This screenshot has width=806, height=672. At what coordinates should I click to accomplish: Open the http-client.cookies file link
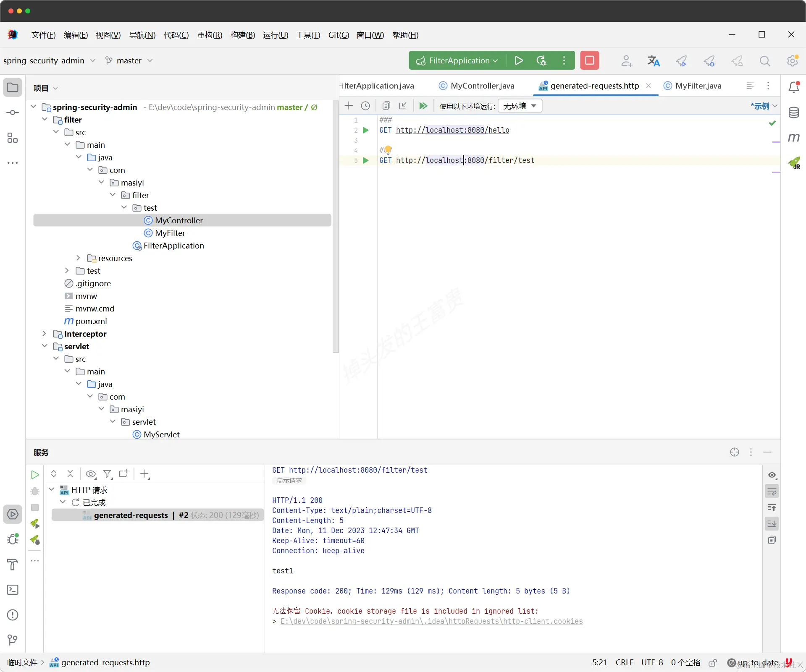coord(431,621)
